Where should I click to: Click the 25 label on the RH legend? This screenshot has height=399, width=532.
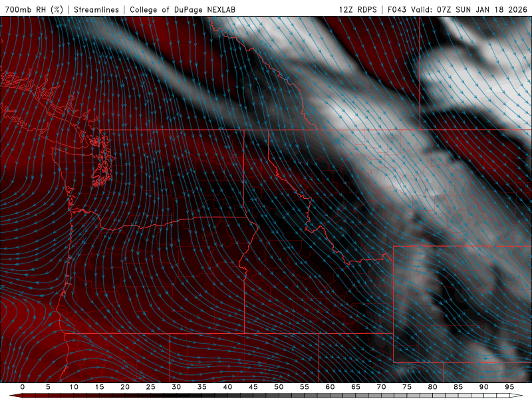tap(151, 387)
